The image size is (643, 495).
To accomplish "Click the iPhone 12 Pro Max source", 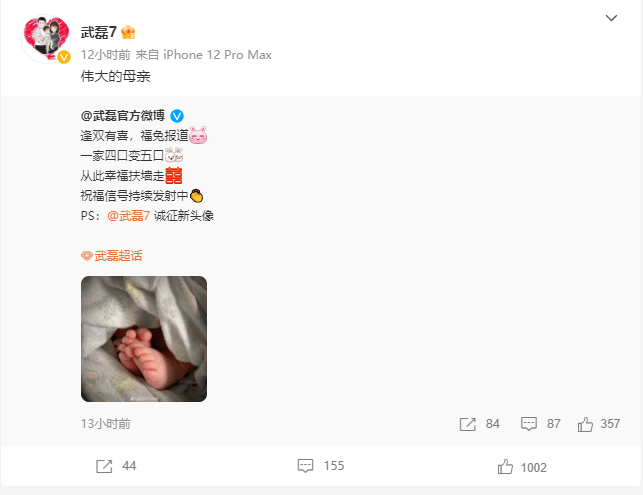I will pos(217,55).
